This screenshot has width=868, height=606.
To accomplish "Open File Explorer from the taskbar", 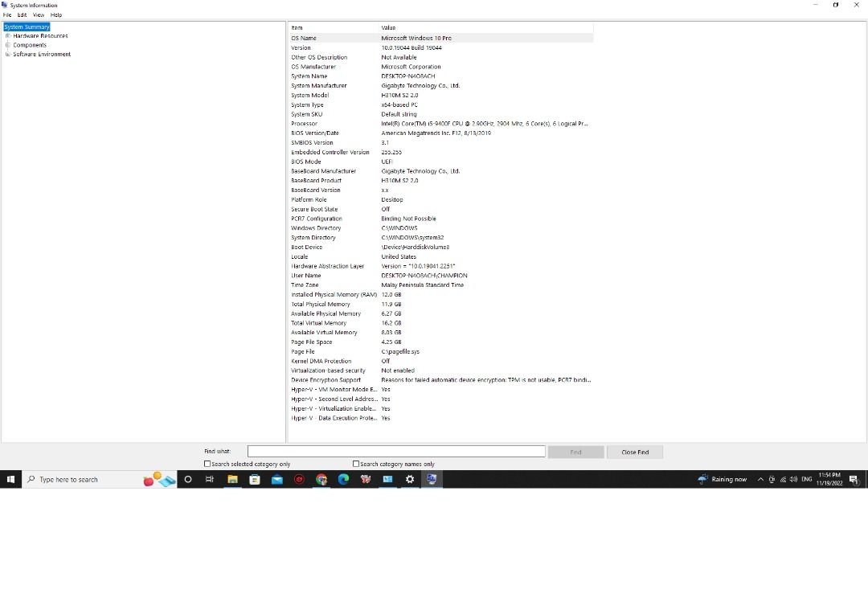I will [x=232, y=479].
